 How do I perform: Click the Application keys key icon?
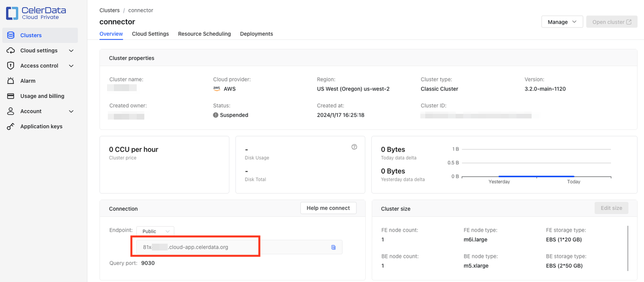click(11, 126)
